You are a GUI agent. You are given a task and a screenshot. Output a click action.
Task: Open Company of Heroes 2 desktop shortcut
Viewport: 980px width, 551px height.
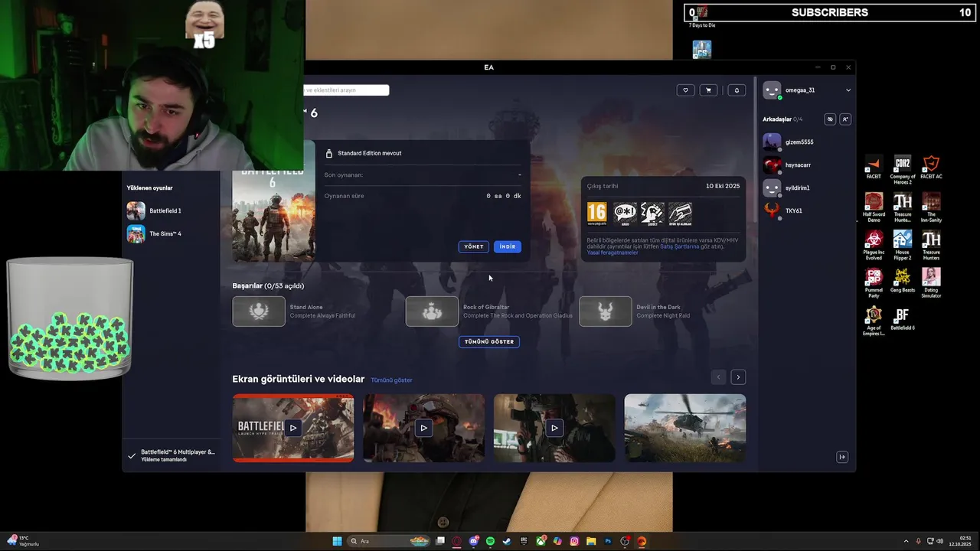(903, 169)
